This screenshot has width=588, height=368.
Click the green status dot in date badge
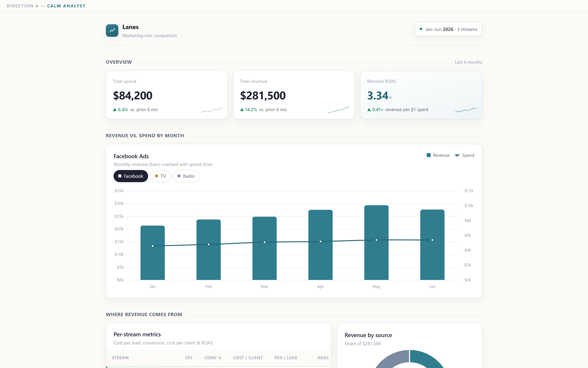421,29
